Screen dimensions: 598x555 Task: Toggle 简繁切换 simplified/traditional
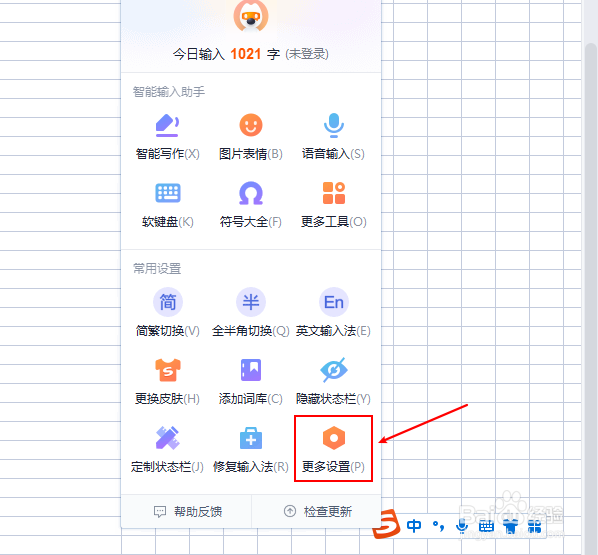point(167,312)
